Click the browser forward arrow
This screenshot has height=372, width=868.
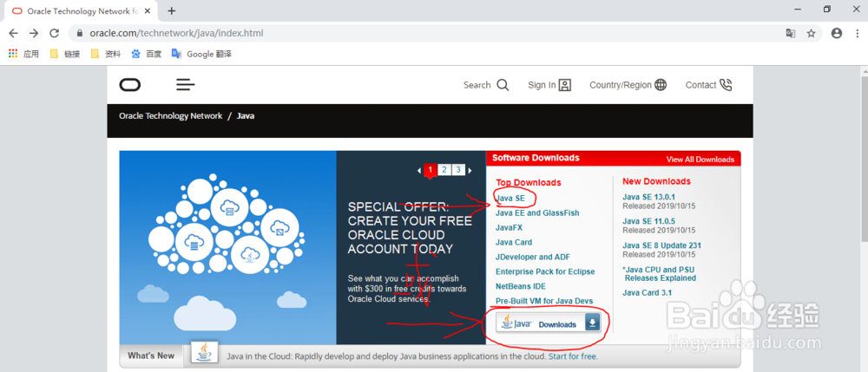34,33
